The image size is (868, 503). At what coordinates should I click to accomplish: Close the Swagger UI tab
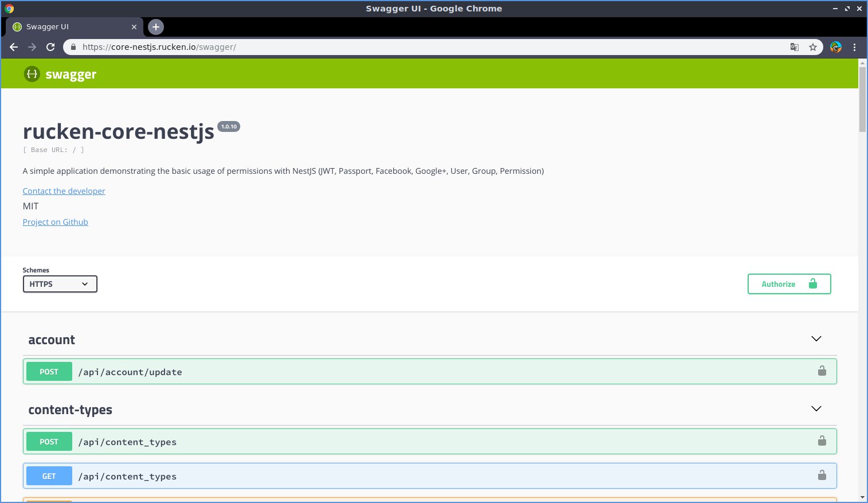pyautogui.click(x=134, y=27)
